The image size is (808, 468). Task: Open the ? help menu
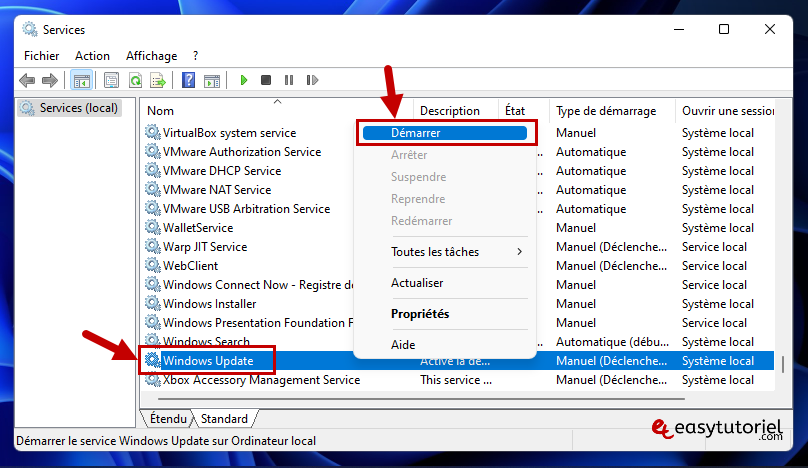pos(195,56)
